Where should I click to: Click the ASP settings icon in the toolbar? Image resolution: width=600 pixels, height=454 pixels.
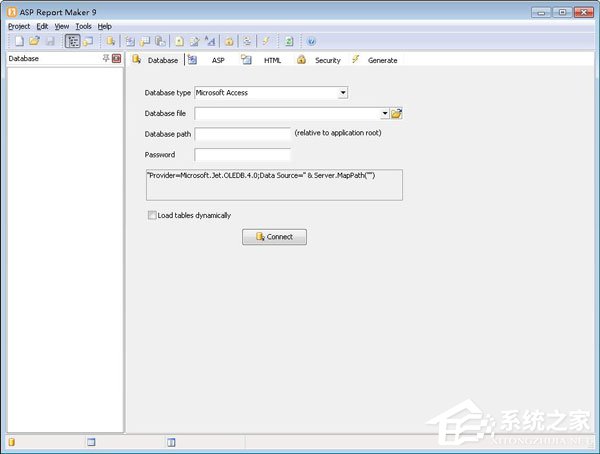coord(130,41)
